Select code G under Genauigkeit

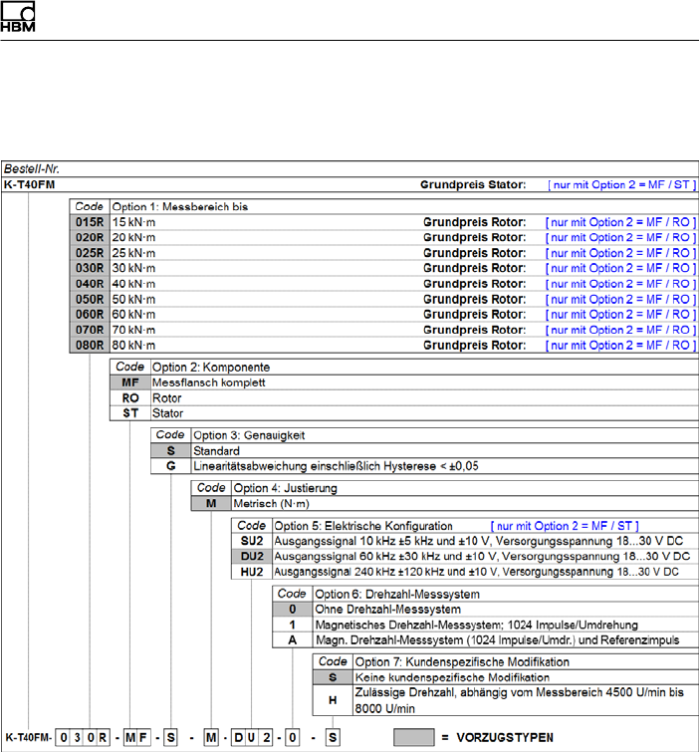(x=171, y=466)
